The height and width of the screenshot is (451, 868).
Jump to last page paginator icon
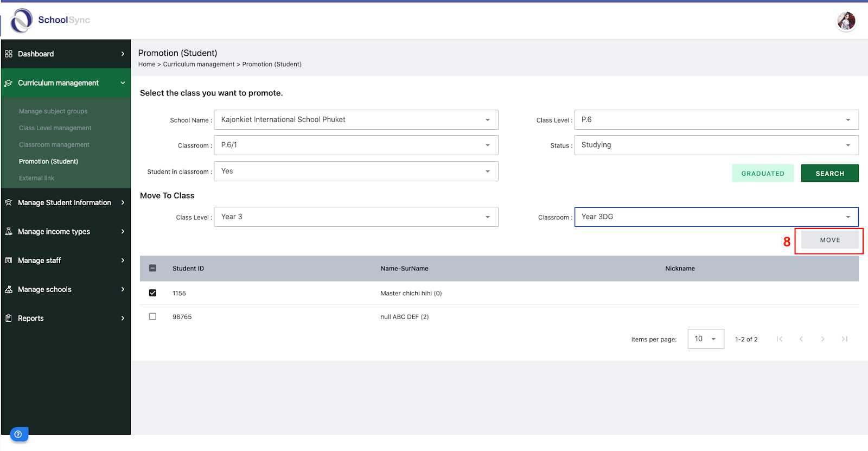pos(845,339)
